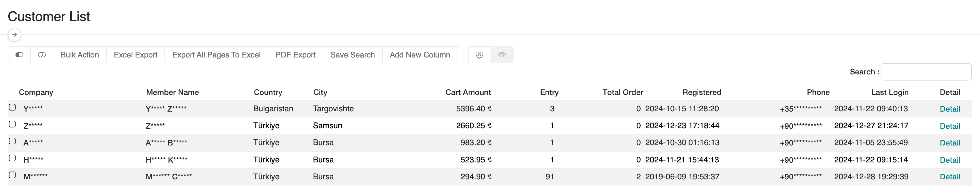The height and width of the screenshot is (186, 980).
Task: Click the PDF Export button
Action: point(295,55)
